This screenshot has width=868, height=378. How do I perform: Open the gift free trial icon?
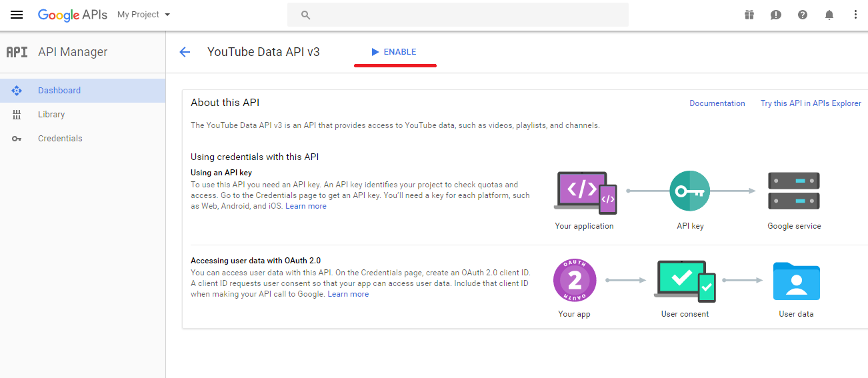(749, 15)
